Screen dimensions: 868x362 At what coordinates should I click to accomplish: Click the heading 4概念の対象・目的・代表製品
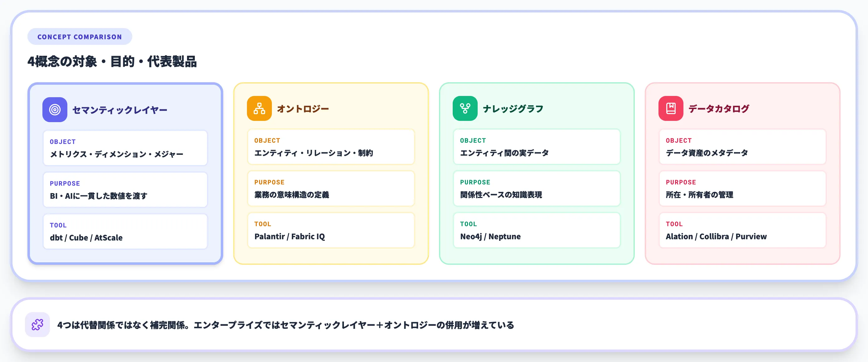(x=113, y=62)
